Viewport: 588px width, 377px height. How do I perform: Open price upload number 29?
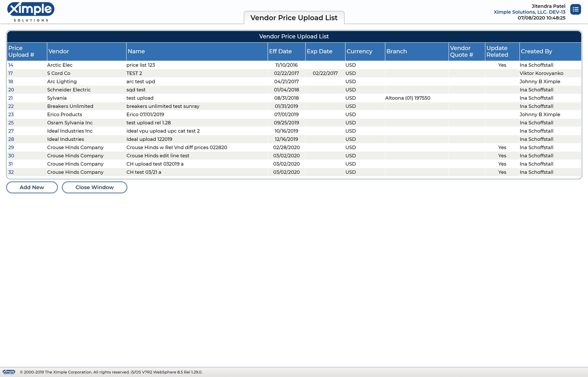tap(11, 147)
